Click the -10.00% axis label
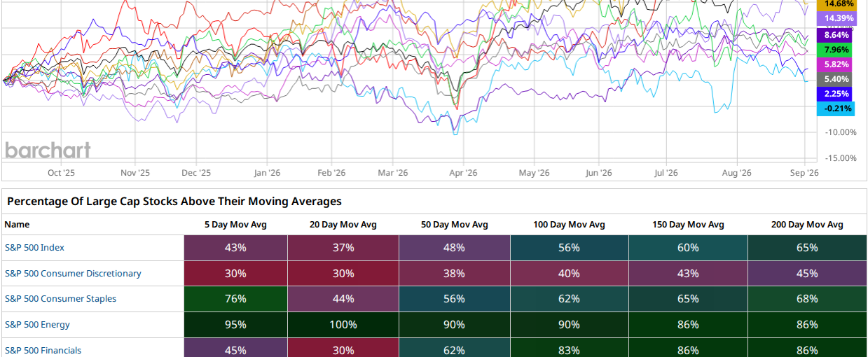Image resolution: width=868 pixels, height=357 pixels. pos(841,132)
